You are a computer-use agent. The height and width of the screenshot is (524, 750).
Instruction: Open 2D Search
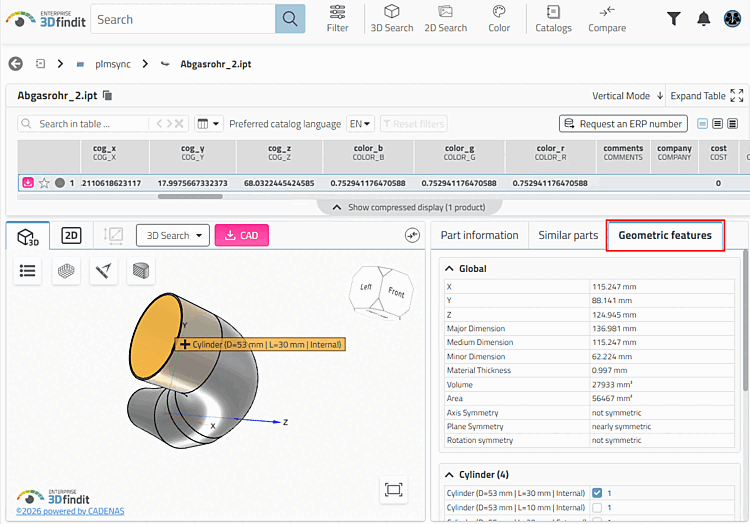pyautogui.click(x=445, y=19)
